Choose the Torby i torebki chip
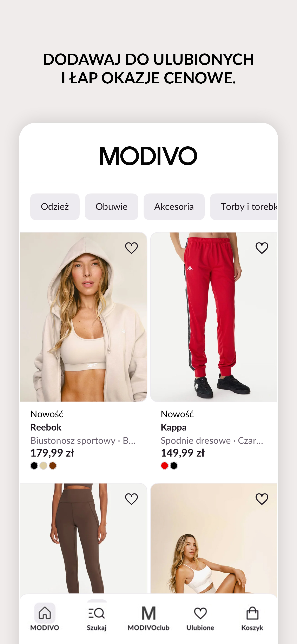 click(x=244, y=207)
